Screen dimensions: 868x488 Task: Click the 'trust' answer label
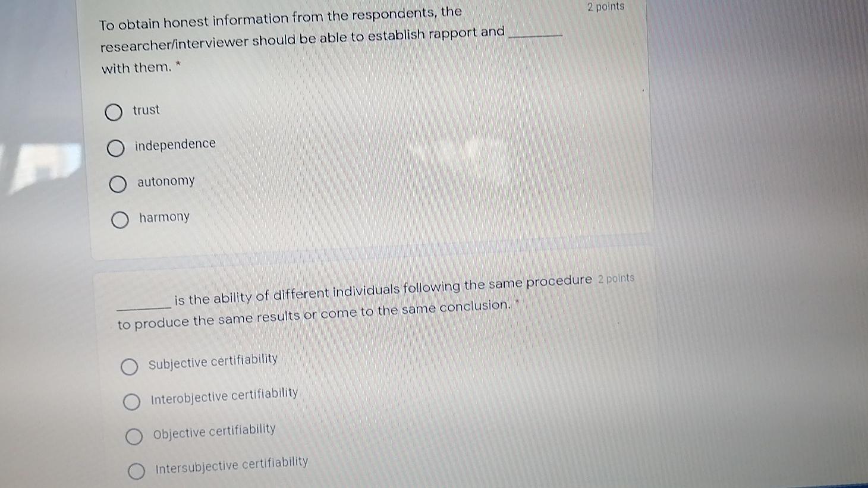146,110
